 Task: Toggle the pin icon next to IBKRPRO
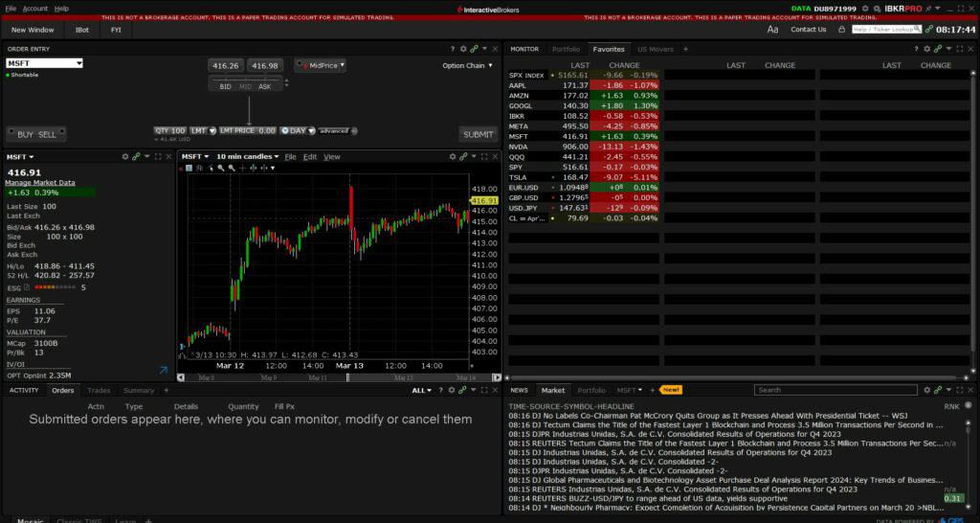coord(929,9)
